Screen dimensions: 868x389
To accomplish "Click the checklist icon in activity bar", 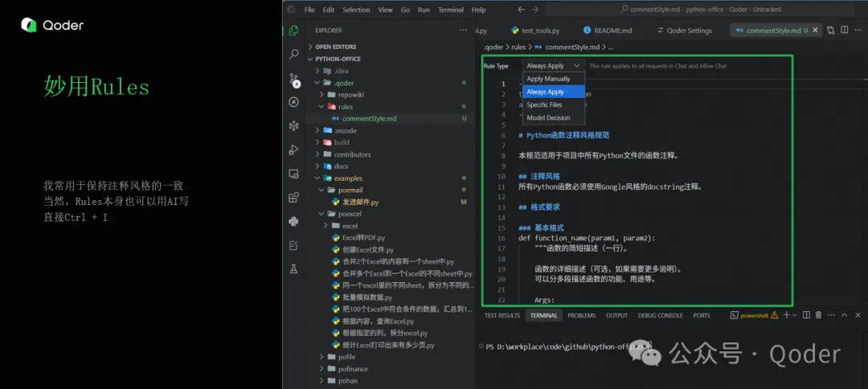I will (x=293, y=245).
